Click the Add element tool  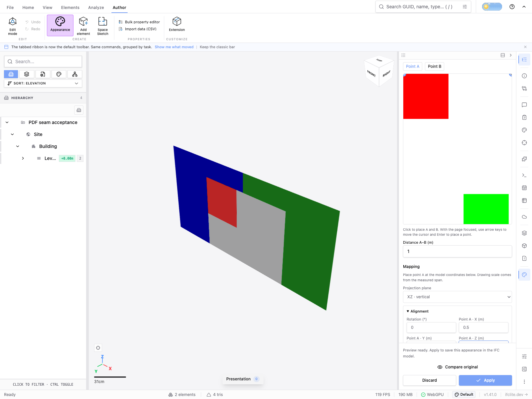click(83, 26)
